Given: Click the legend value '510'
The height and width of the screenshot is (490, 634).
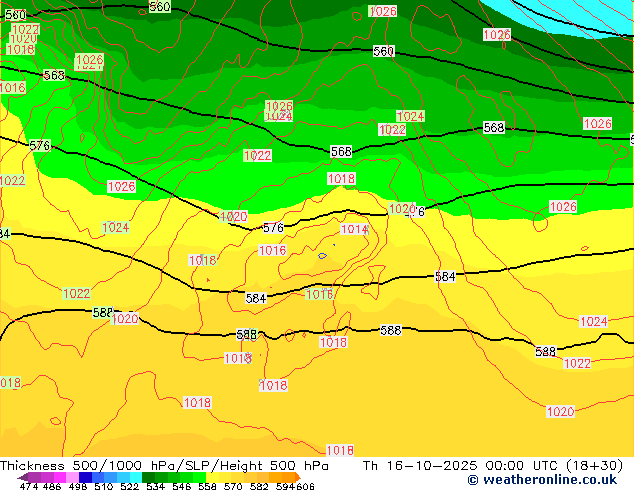Looking at the screenshot, I should [x=104, y=486].
